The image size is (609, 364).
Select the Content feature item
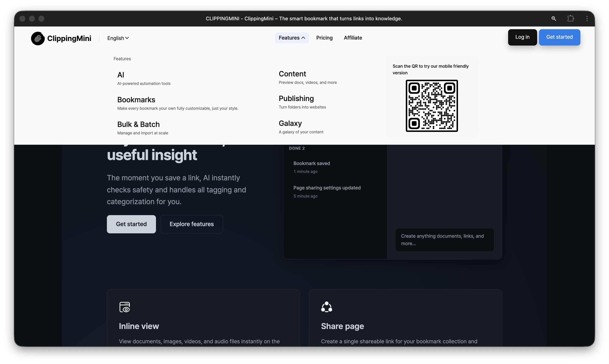[292, 74]
